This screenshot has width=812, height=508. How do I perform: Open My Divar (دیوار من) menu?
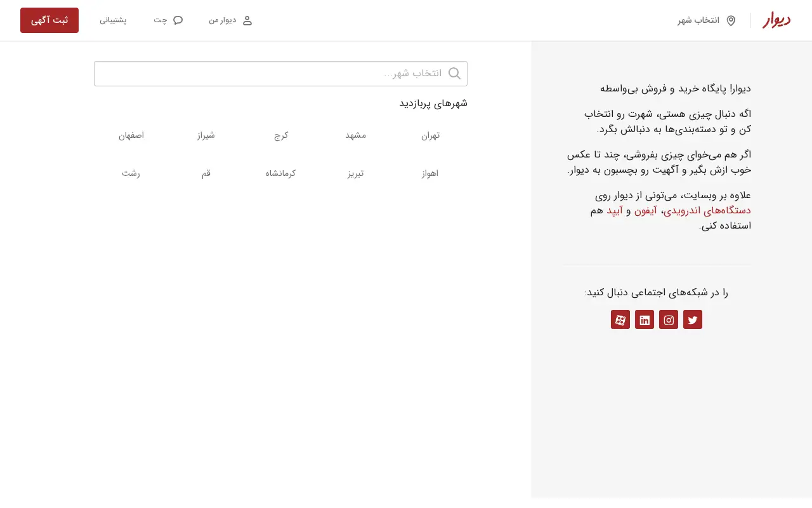(231, 20)
